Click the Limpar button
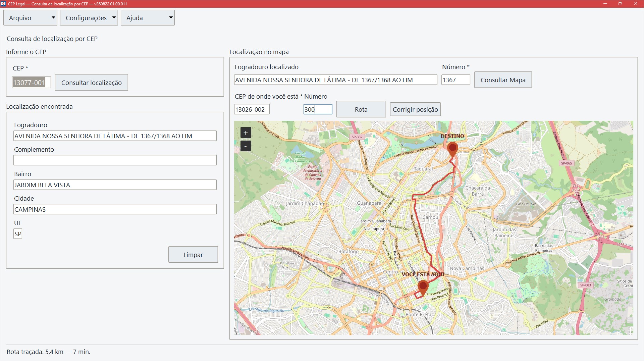The width and height of the screenshot is (644, 361). pos(193,255)
